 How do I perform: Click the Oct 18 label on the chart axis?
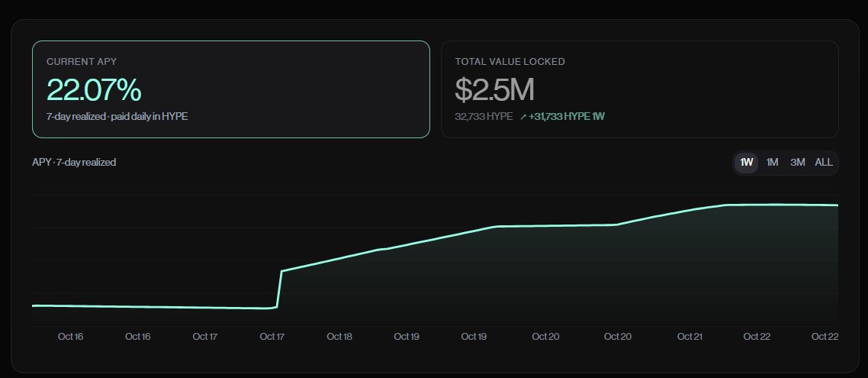[x=339, y=337]
